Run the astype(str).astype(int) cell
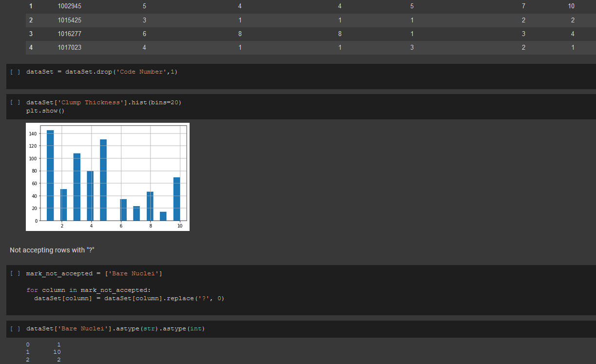The height and width of the screenshot is (364, 596). pos(15,328)
